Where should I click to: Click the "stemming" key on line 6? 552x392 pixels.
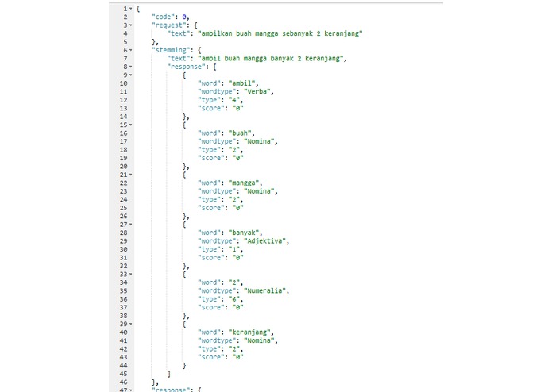(x=171, y=50)
